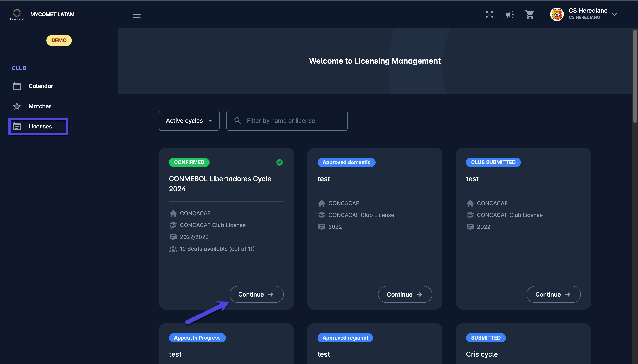Open announcements megaphone icon
The image size is (638, 364).
(509, 15)
